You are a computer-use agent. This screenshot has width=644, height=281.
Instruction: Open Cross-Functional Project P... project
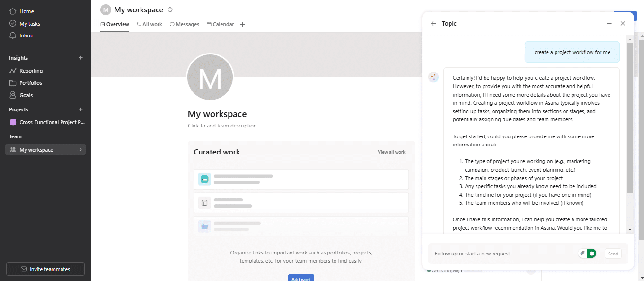pos(47,122)
